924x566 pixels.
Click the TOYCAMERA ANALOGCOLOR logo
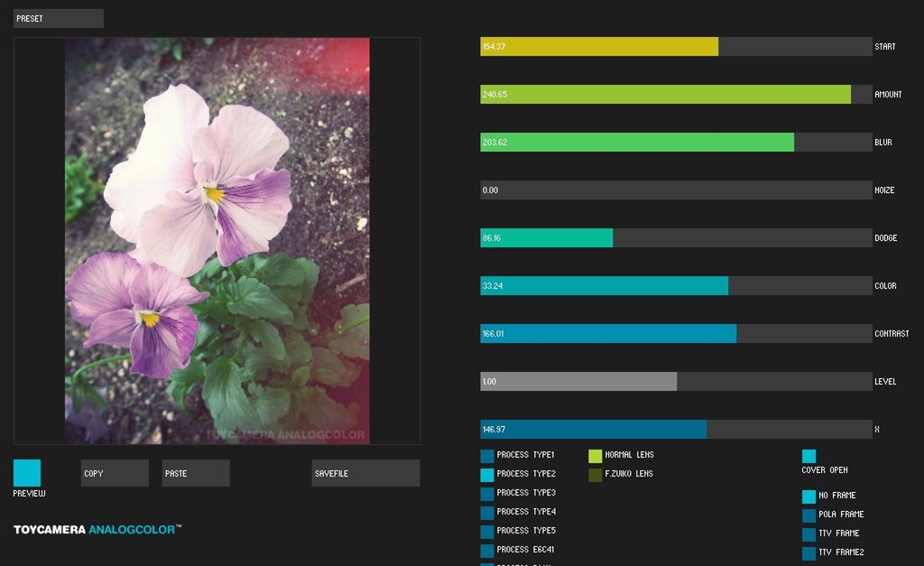point(97,530)
